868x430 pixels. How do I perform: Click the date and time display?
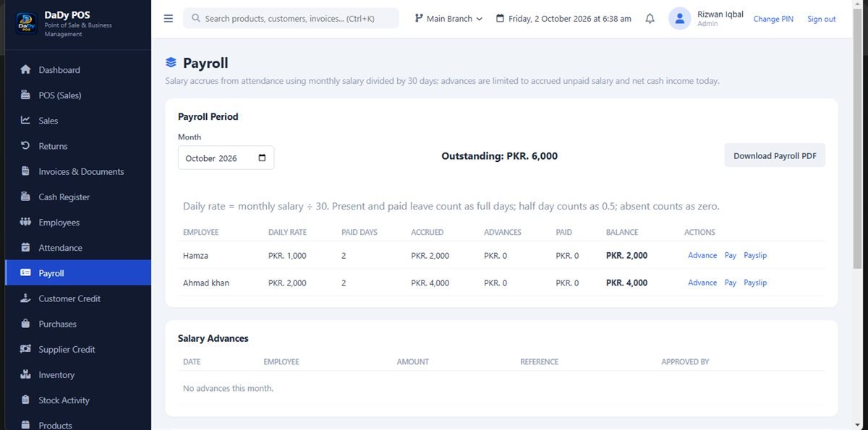(563, 19)
